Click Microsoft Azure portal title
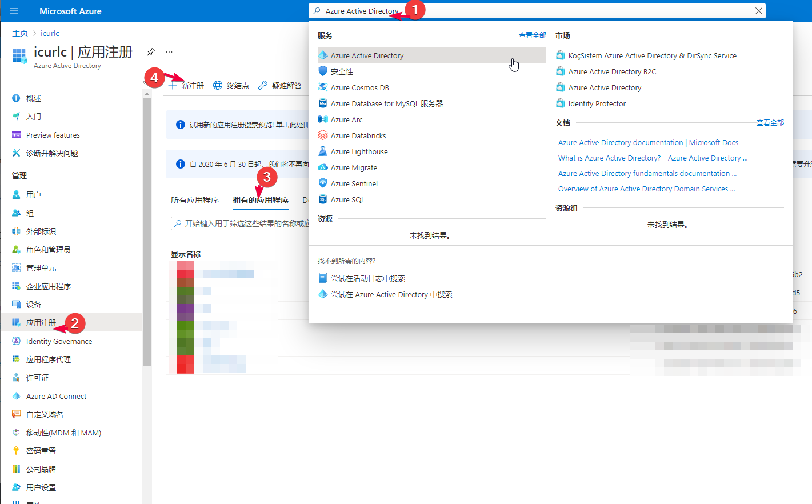The height and width of the screenshot is (504, 812). [70, 11]
